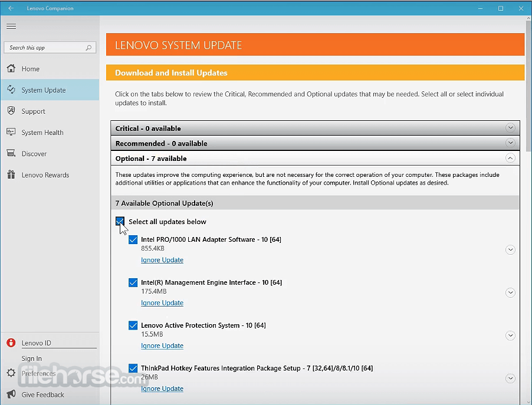Open System Health in the sidebar
The height and width of the screenshot is (405, 532).
tap(50, 132)
